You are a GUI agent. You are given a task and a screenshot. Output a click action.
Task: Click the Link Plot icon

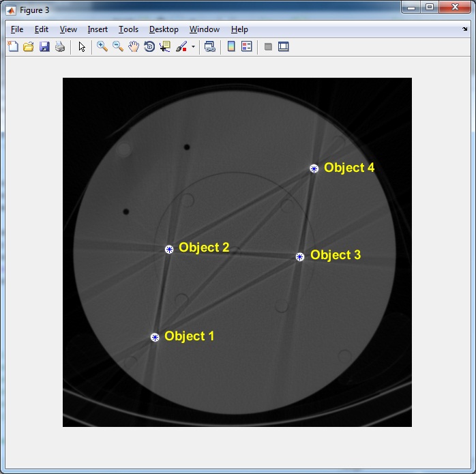(210, 47)
